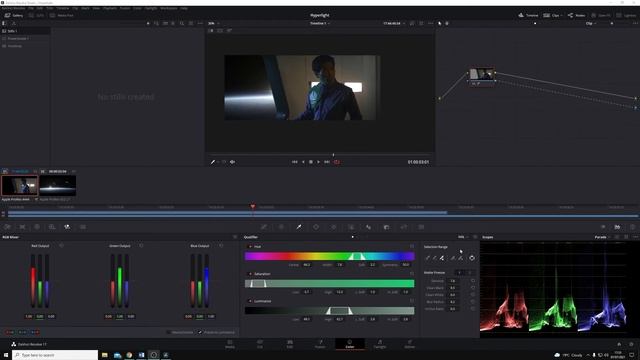Viewport: 640px width, 360px height.
Task: Open the Color Wheels palette
Action: tap(37, 227)
